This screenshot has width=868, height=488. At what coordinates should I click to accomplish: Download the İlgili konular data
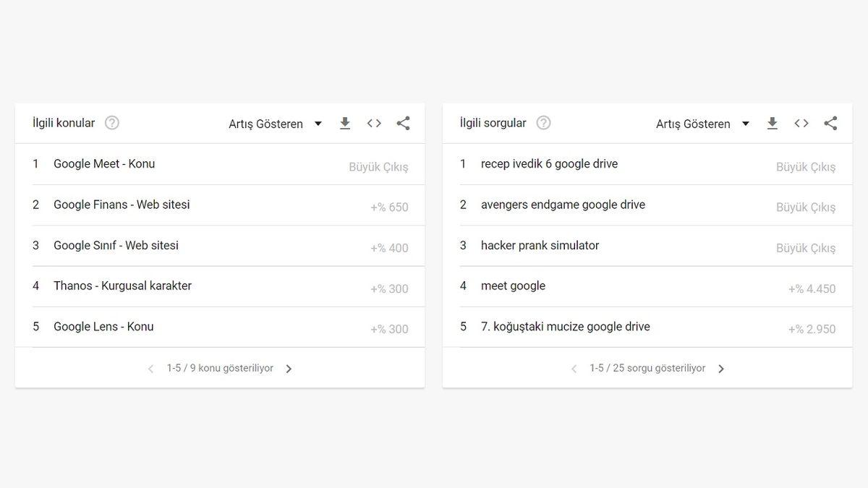(345, 123)
